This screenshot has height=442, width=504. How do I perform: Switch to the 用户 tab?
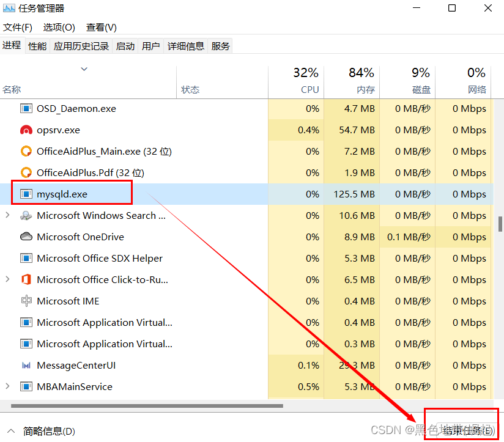150,46
